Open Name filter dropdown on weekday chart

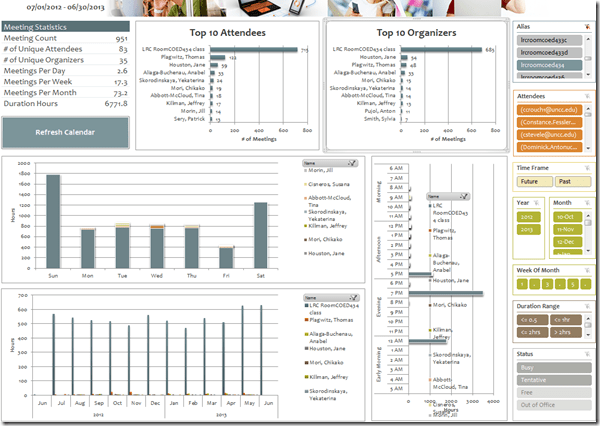coord(353,161)
